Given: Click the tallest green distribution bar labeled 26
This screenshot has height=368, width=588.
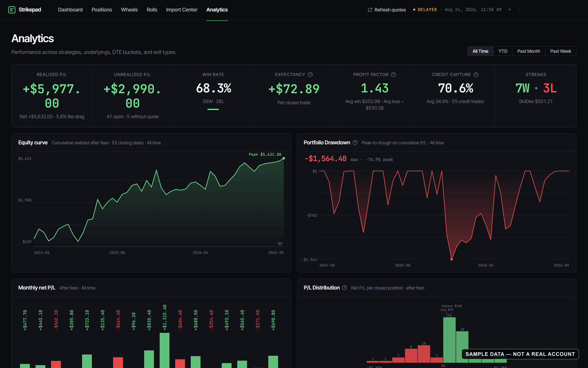Looking at the screenshot, I should pos(450,340).
